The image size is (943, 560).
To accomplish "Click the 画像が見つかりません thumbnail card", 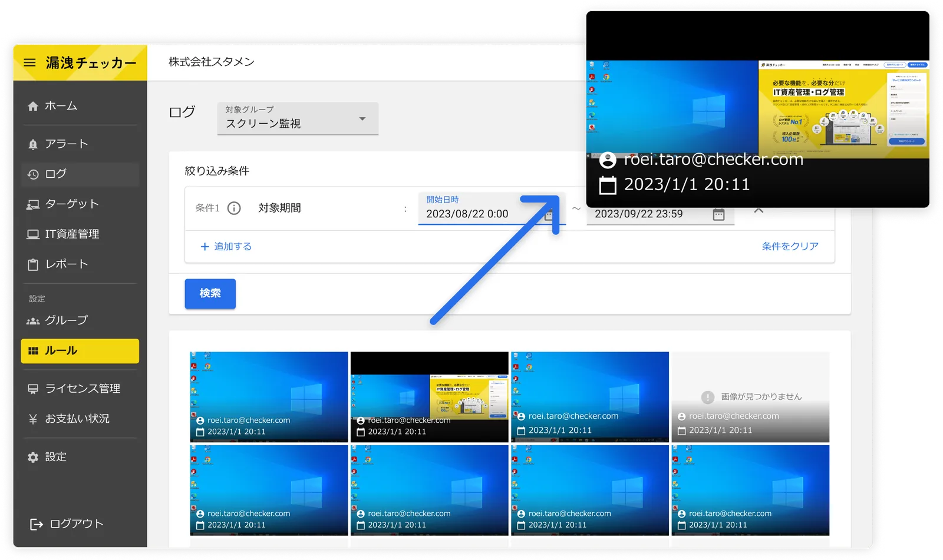I will coord(750,397).
